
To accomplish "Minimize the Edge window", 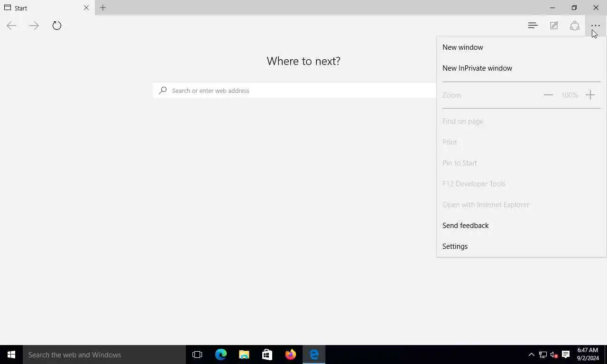I will tap(552, 8).
